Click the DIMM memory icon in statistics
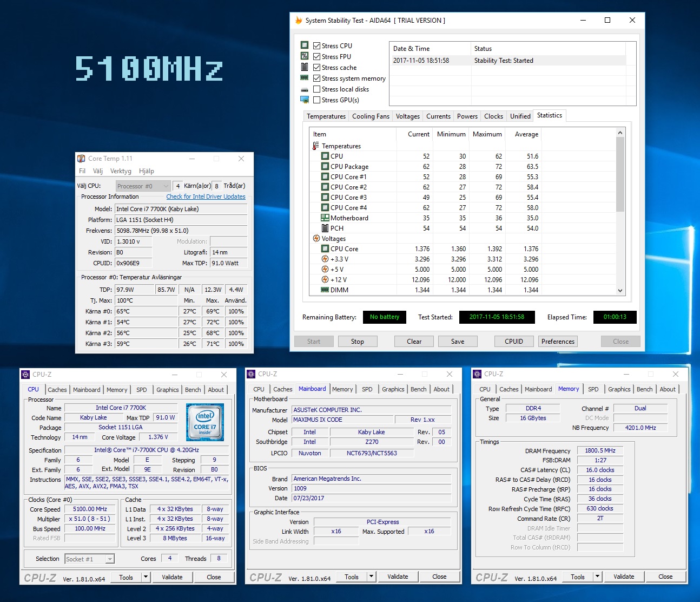Screen dimensions: 700x602 pyautogui.click(x=325, y=290)
